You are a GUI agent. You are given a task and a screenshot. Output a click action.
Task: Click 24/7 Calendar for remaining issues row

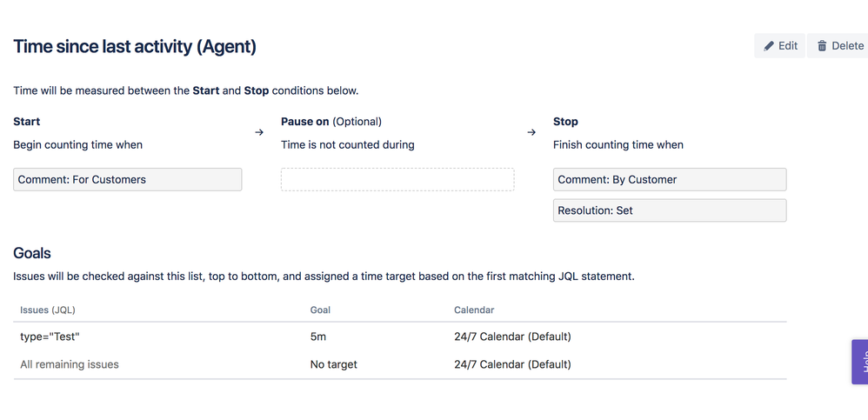point(512,364)
